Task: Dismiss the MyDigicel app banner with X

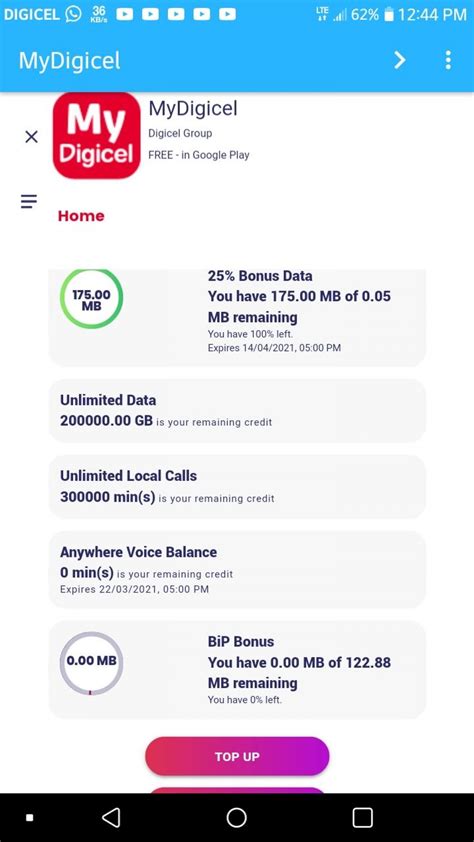Action: (x=32, y=137)
